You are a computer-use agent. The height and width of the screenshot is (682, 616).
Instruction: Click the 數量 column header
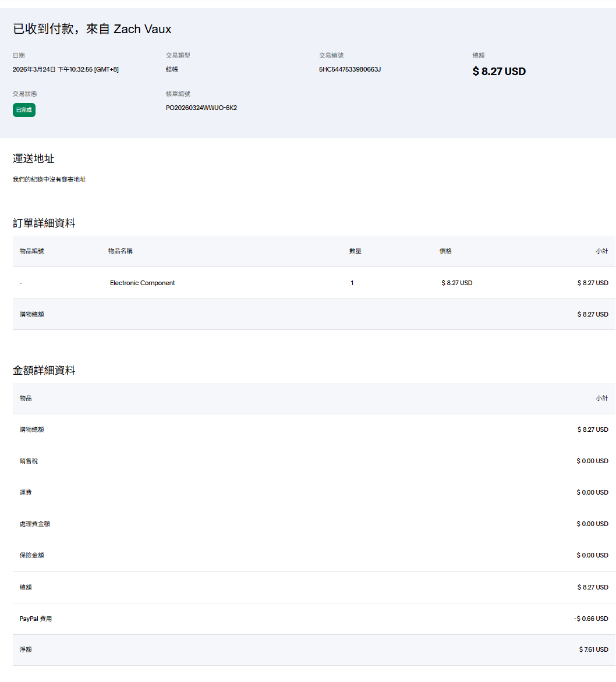tap(355, 251)
